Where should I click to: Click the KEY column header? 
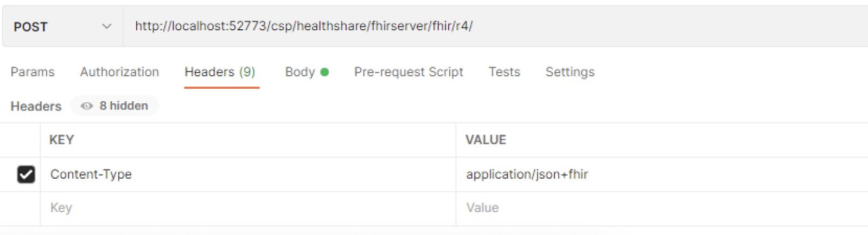pos(61,140)
